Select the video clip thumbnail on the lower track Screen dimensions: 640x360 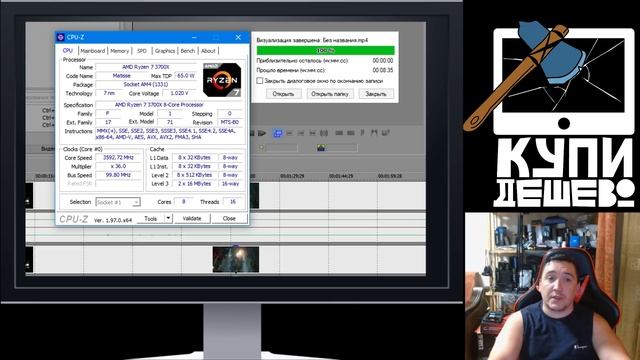236,259
